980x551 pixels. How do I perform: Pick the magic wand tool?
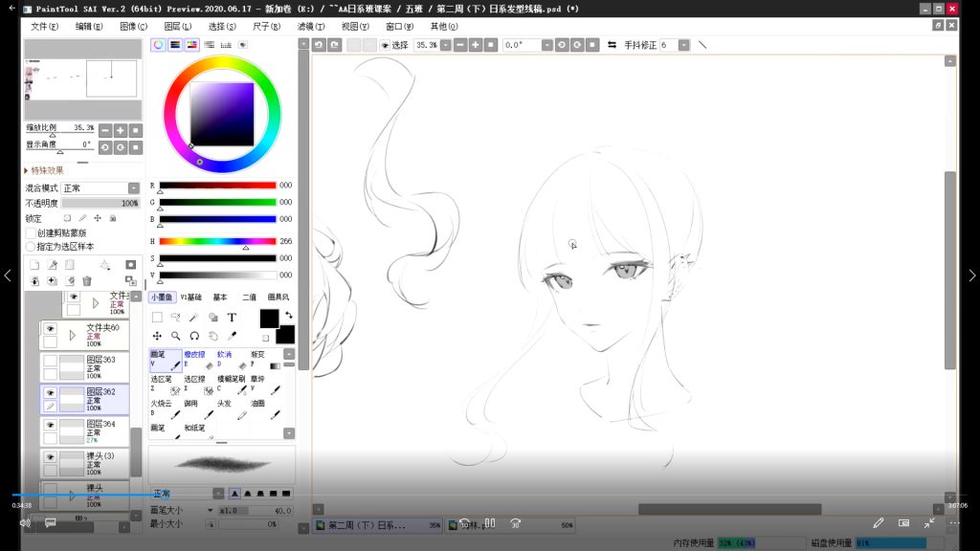click(x=194, y=317)
